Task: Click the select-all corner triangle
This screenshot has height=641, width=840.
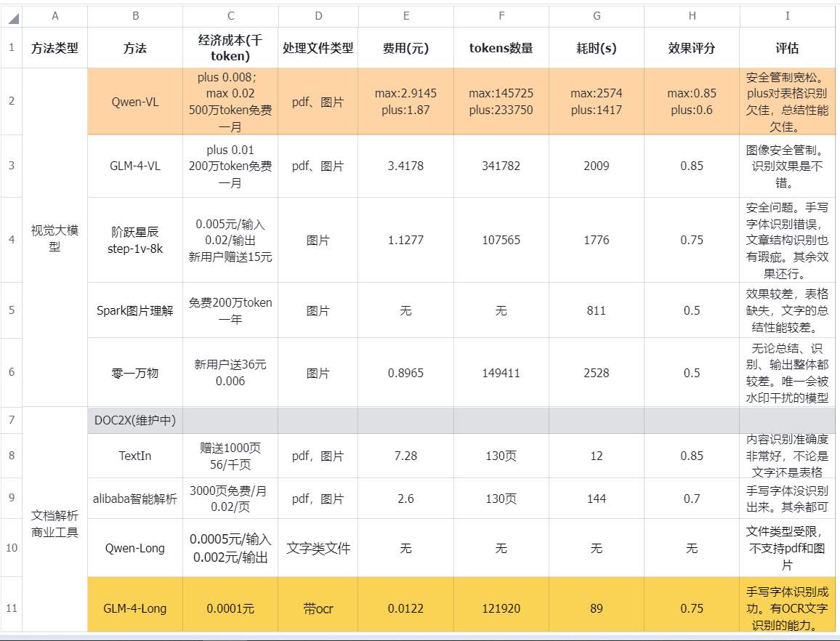Action: (x=13, y=19)
